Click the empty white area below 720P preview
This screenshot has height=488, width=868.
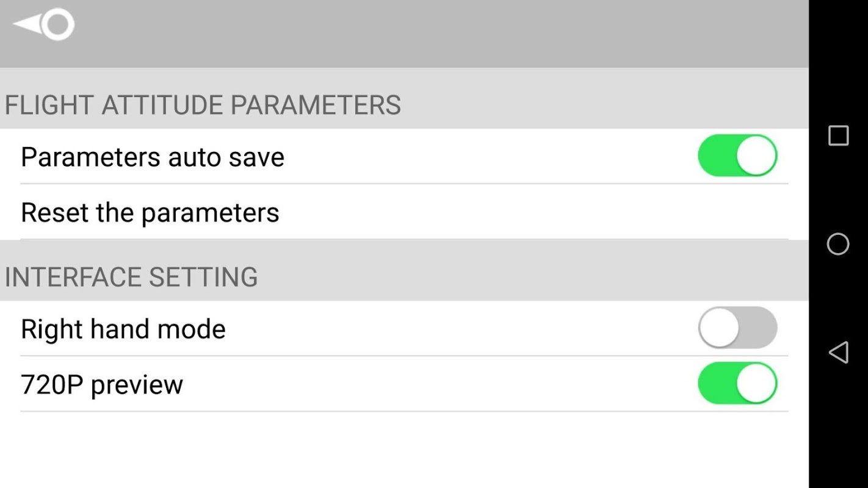coord(403,450)
